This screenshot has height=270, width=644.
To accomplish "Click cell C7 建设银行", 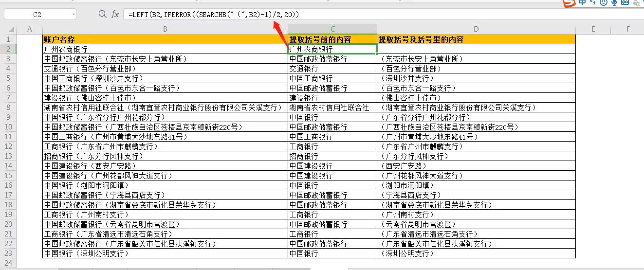I will [332, 98].
